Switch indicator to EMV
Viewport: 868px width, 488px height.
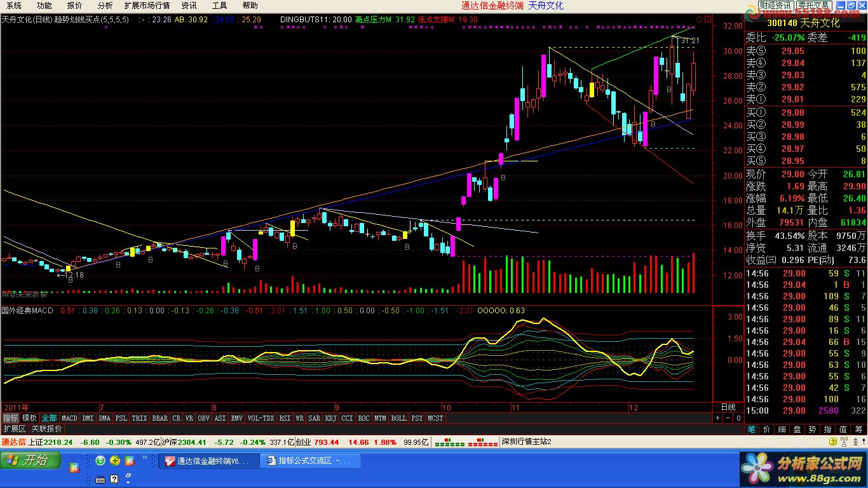click(236, 418)
